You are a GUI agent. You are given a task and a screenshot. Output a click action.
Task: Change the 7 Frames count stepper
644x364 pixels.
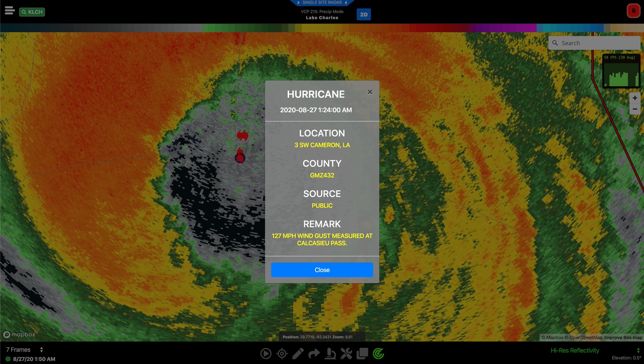(41, 350)
